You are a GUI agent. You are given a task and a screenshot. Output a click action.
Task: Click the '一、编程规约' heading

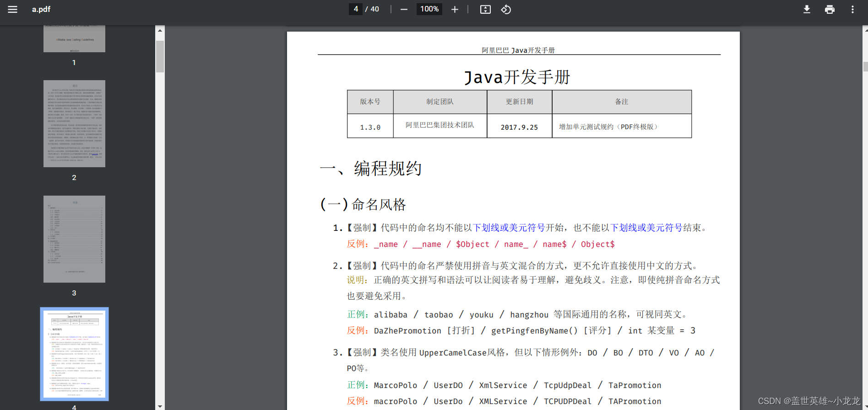(x=370, y=169)
